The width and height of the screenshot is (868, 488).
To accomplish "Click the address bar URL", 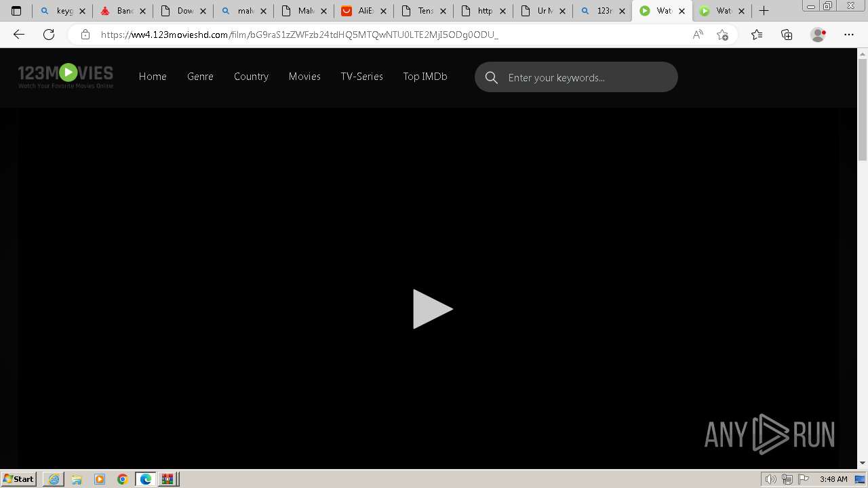I will [299, 35].
